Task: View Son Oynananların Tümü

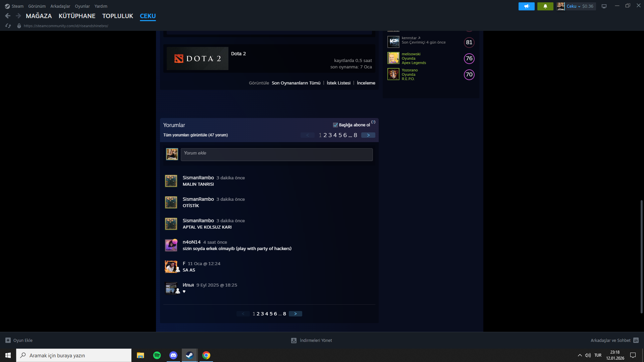Action: tap(296, 83)
